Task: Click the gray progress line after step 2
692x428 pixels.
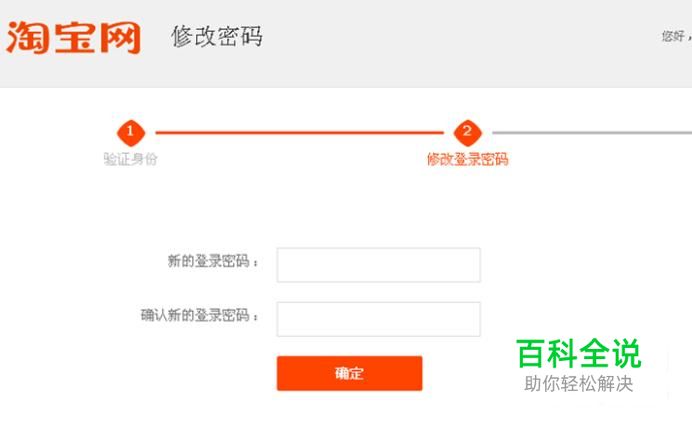Action: 590,132
